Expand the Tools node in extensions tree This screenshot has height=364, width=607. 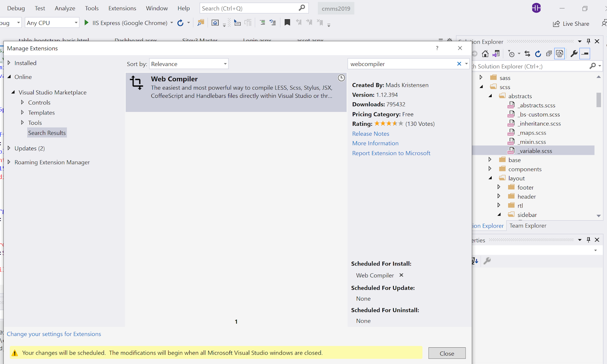(x=22, y=122)
